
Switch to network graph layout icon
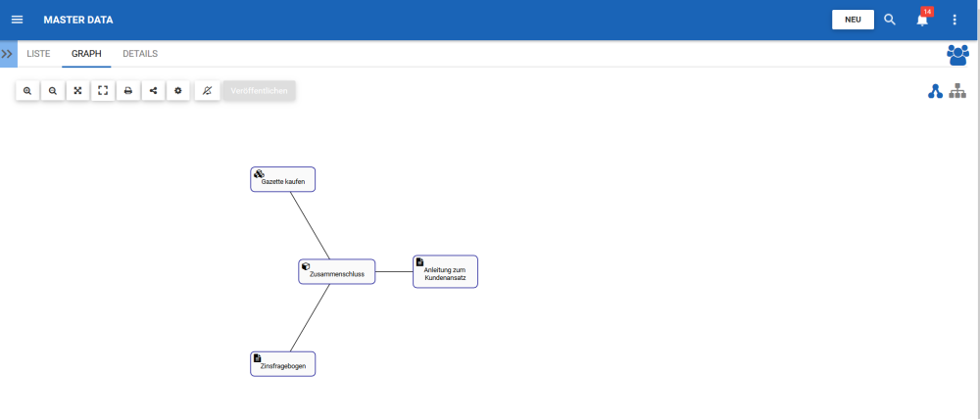pyautogui.click(x=935, y=92)
